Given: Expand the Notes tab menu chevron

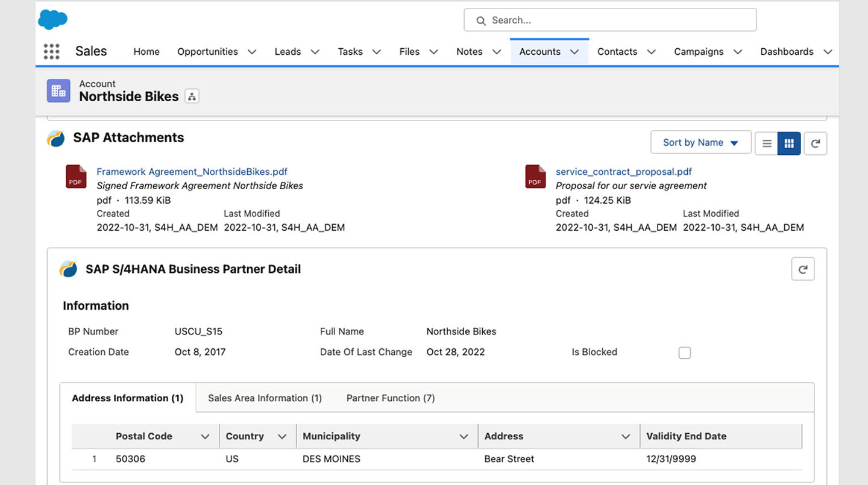Looking at the screenshot, I should tap(497, 52).
